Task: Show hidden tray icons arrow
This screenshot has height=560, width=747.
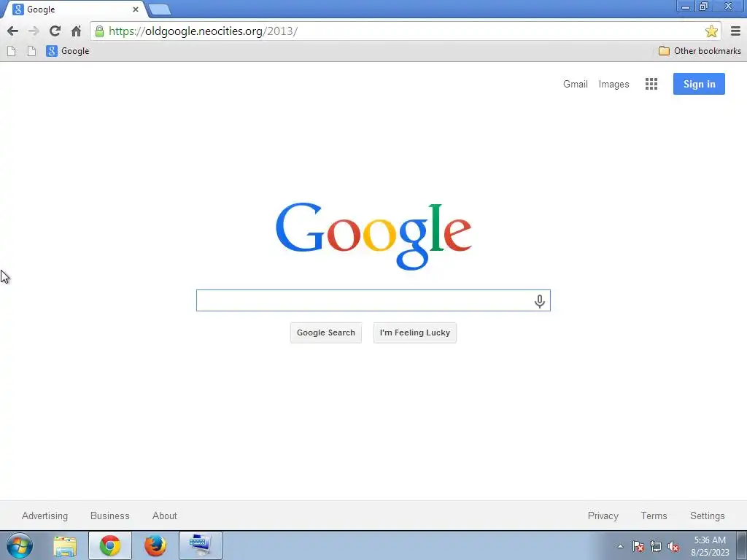Action: tap(620, 546)
